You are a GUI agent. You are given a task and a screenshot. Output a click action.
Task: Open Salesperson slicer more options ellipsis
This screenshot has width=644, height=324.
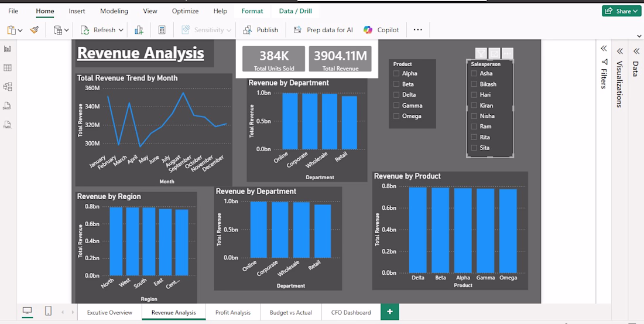pyautogui.click(x=508, y=53)
